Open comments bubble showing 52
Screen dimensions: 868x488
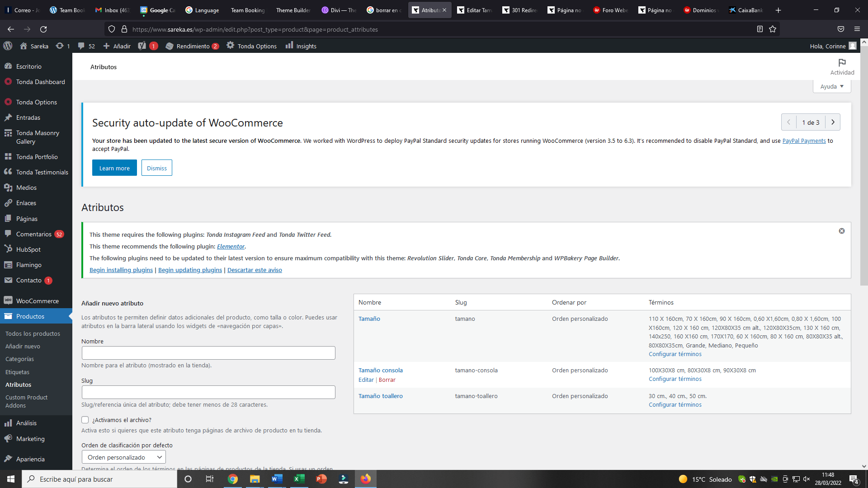(86, 46)
